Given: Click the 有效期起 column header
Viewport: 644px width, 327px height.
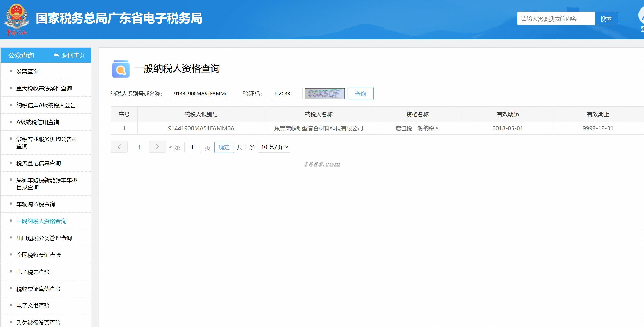Looking at the screenshot, I should 508,114.
